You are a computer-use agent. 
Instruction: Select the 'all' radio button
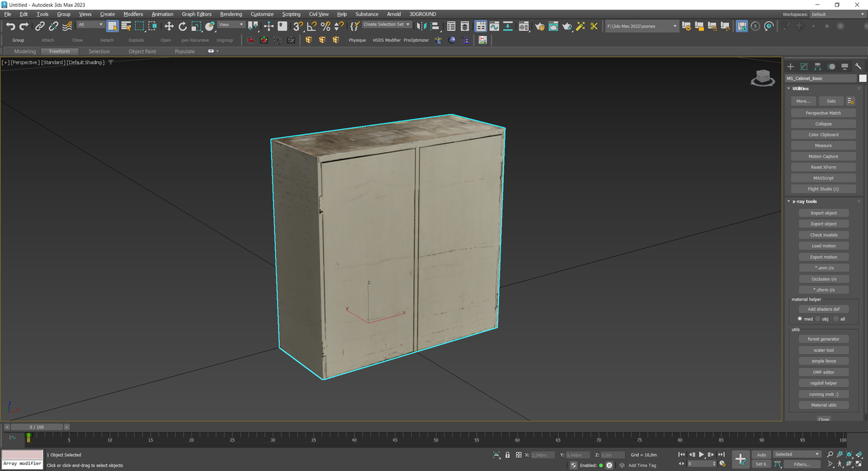click(x=835, y=319)
